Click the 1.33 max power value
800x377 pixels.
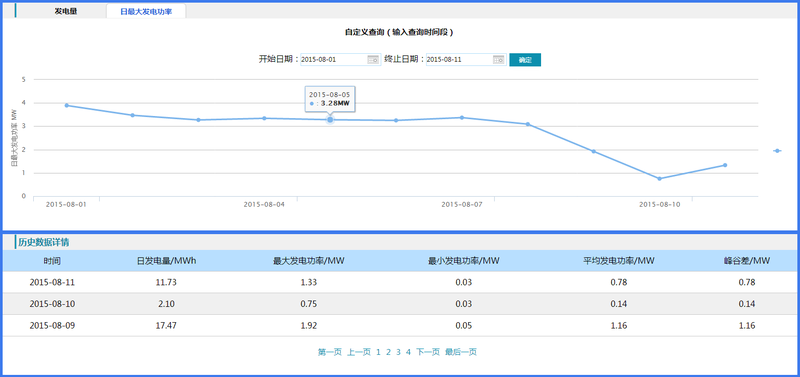pyautogui.click(x=309, y=282)
